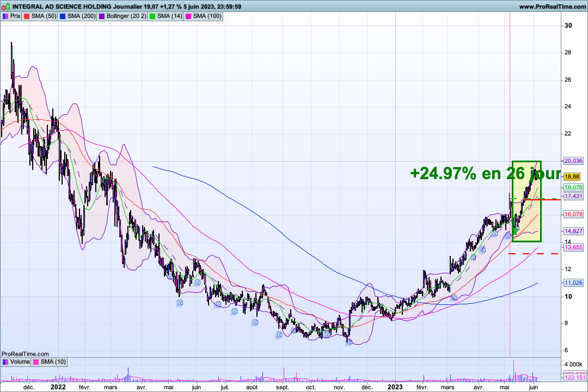Click the green 18,076 price label
Screen dimensions: 588x392
pyautogui.click(x=573, y=187)
